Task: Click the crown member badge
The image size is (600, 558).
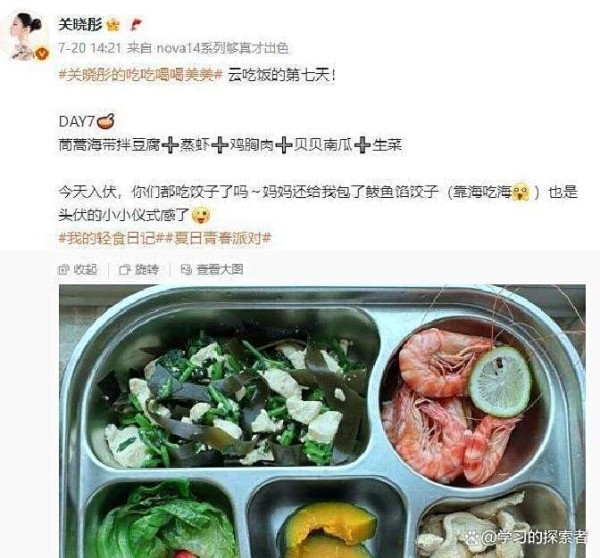Action: (113, 25)
